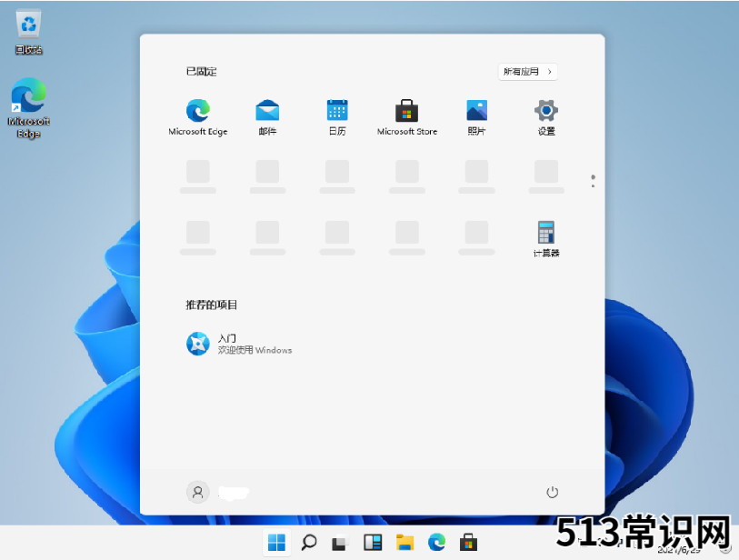Click the 所有应用 all apps button

528,72
